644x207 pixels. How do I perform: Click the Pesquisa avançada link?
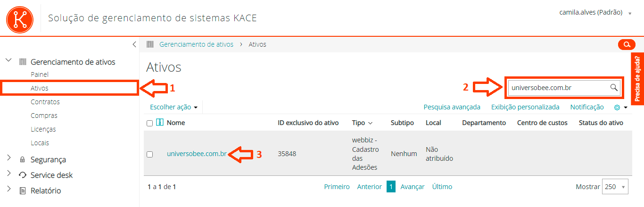tap(452, 107)
